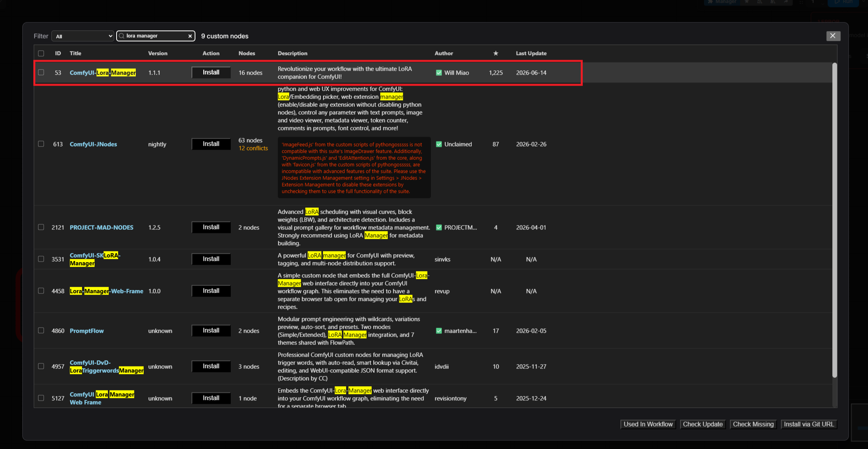The width and height of the screenshot is (868, 449).
Task: Sort by the Author column header
Action: pos(444,53)
